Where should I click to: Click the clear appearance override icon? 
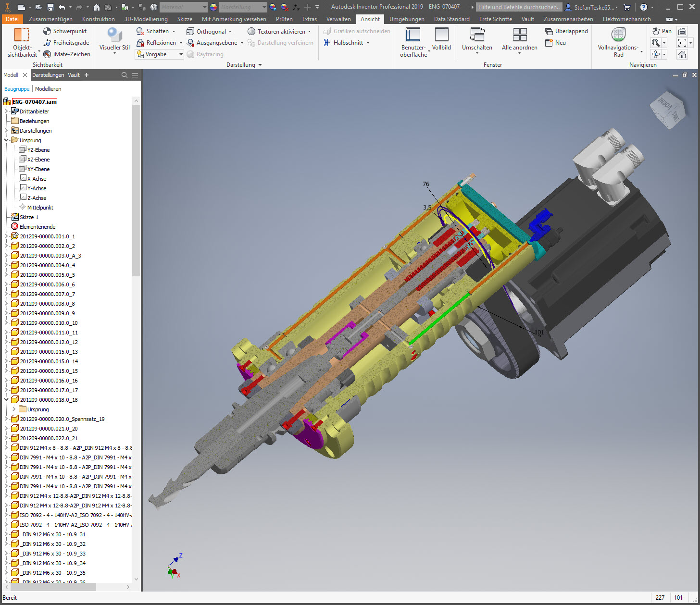point(284,7)
